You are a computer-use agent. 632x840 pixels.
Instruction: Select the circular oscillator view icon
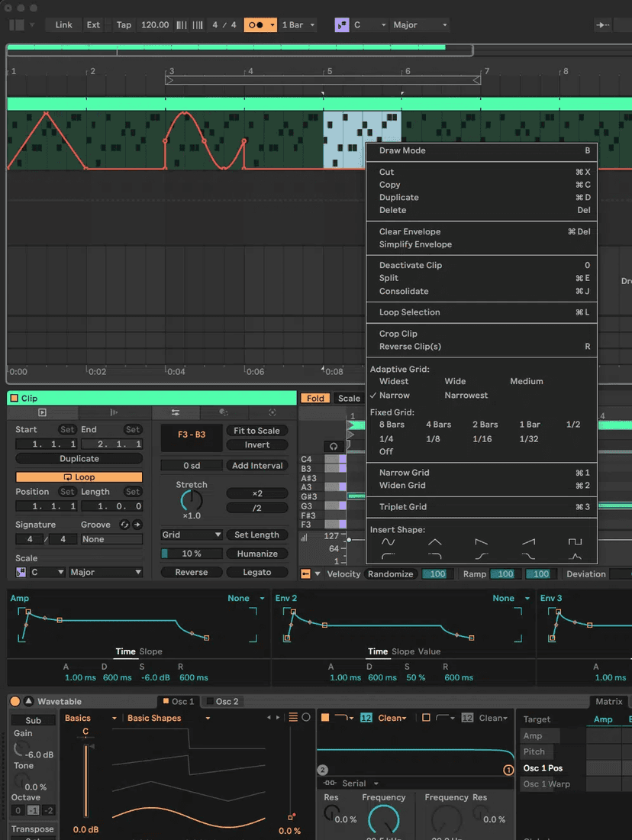click(306, 717)
